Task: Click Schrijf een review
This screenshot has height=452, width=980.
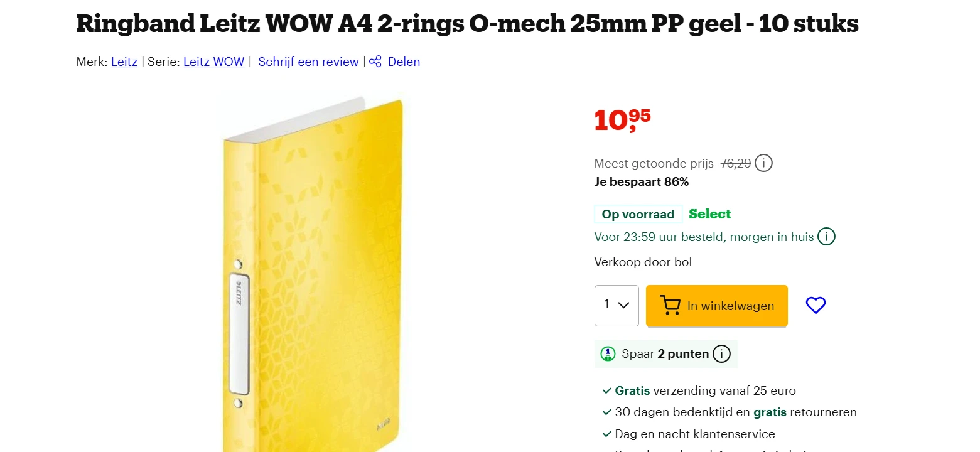Action: (308, 62)
